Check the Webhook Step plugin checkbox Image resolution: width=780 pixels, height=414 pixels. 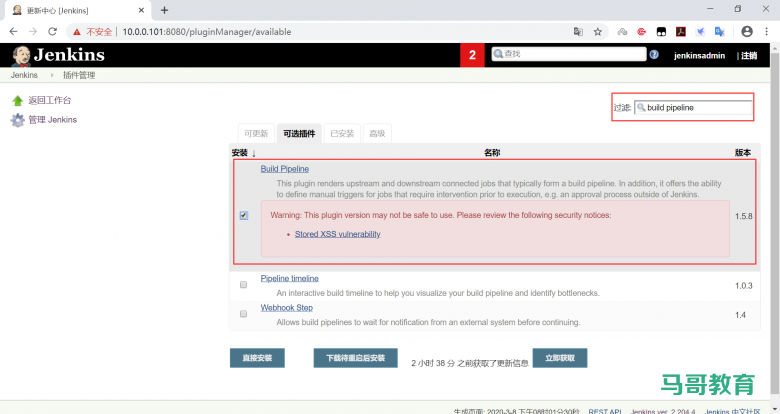[x=243, y=314]
